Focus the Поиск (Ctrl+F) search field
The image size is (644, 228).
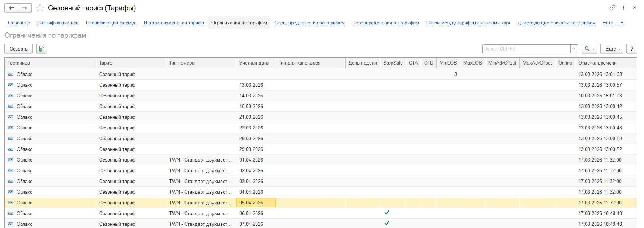[526, 49]
